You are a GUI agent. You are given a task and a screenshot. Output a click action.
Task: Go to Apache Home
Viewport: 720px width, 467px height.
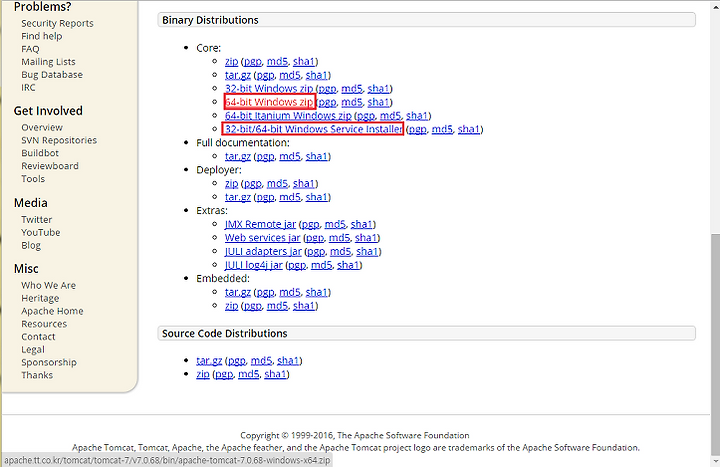52,311
